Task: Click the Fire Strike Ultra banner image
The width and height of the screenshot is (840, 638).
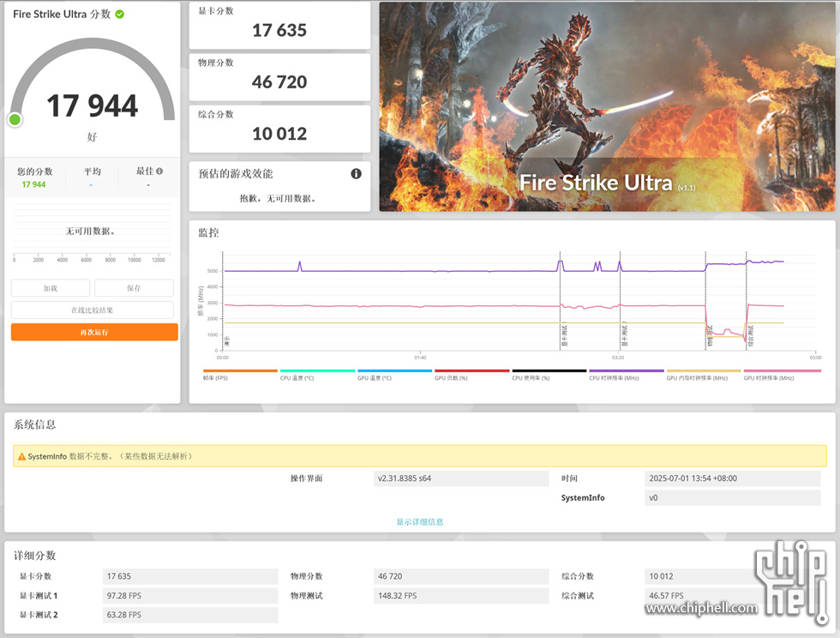Action: pyautogui.click(x=607, y=106)
